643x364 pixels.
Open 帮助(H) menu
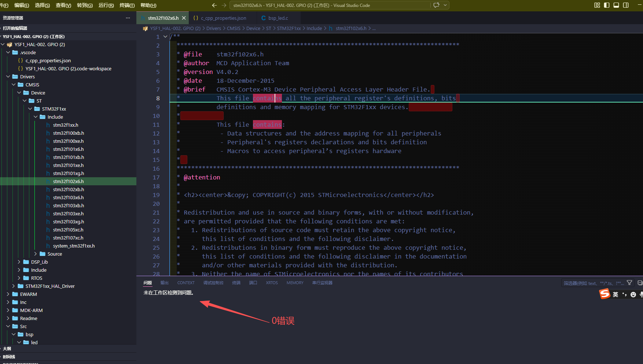click(148, 5)
